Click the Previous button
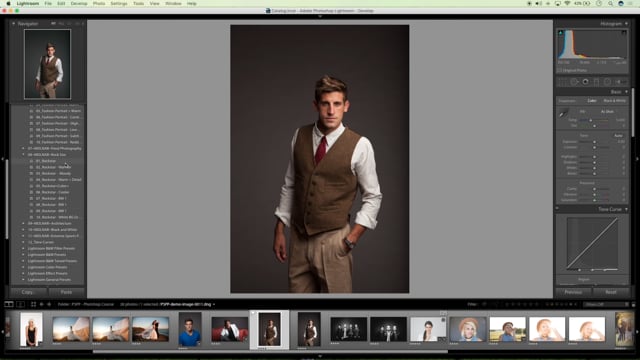 click(573, 292)
